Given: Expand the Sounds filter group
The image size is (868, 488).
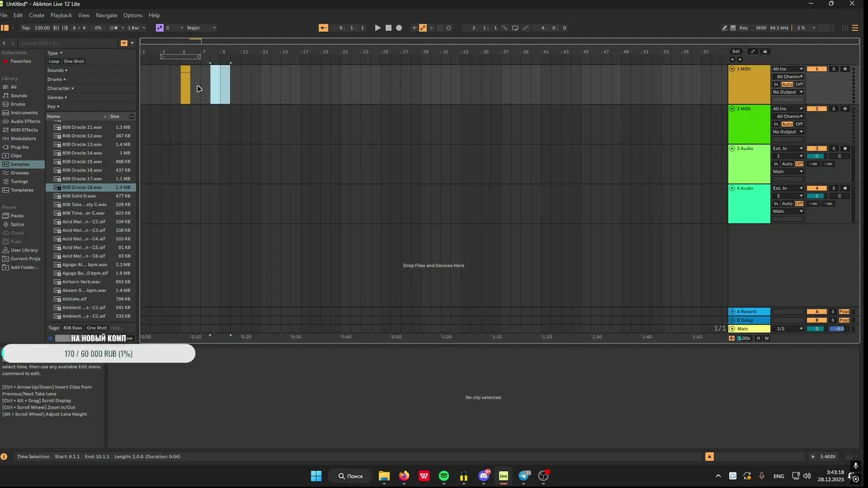Looking at the screenshot, I should (56, 70).
